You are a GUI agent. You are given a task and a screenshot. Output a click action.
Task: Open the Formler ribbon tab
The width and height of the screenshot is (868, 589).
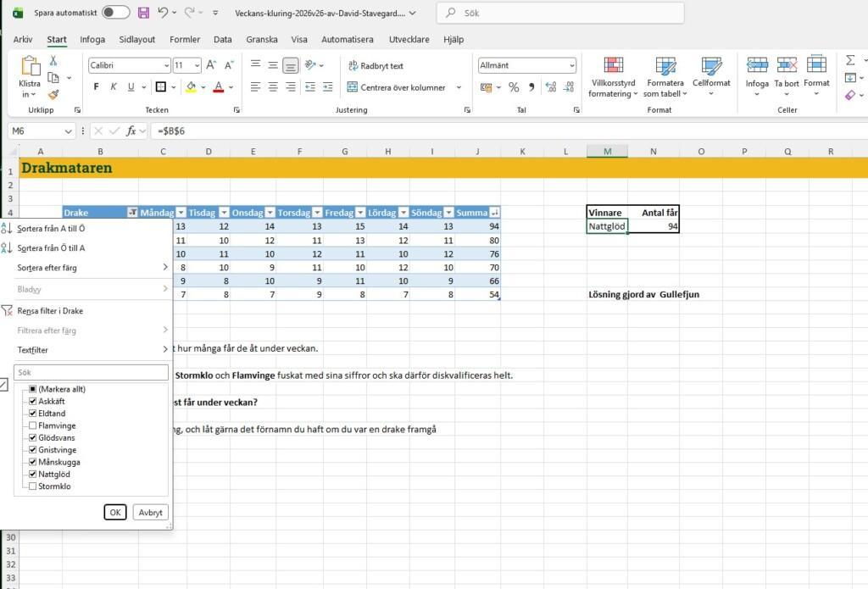(185, 39)
